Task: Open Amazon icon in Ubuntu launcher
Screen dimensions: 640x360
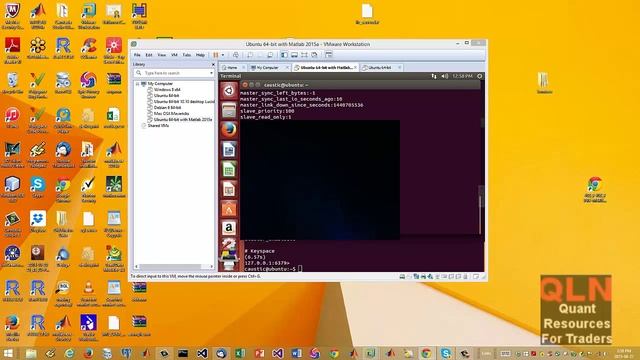Action: coord(229,228)
